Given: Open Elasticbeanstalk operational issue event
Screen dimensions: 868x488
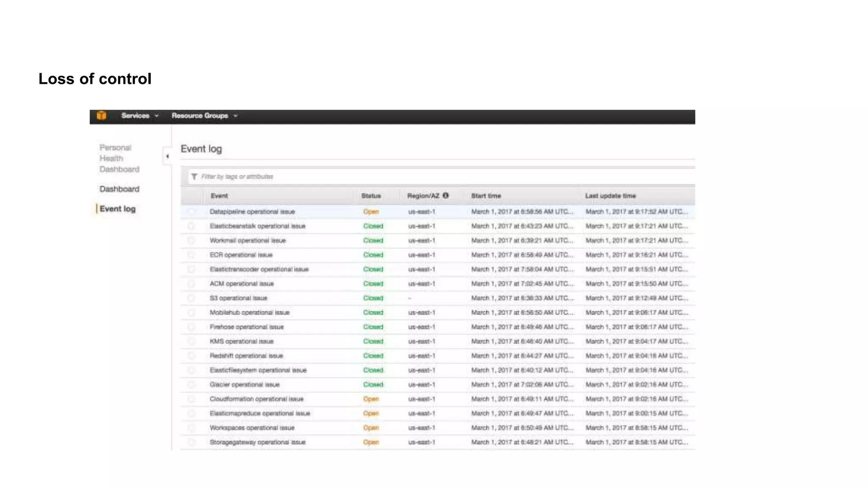Looking at the screenshot, I should pyautogui.click(x=257, y=226).
